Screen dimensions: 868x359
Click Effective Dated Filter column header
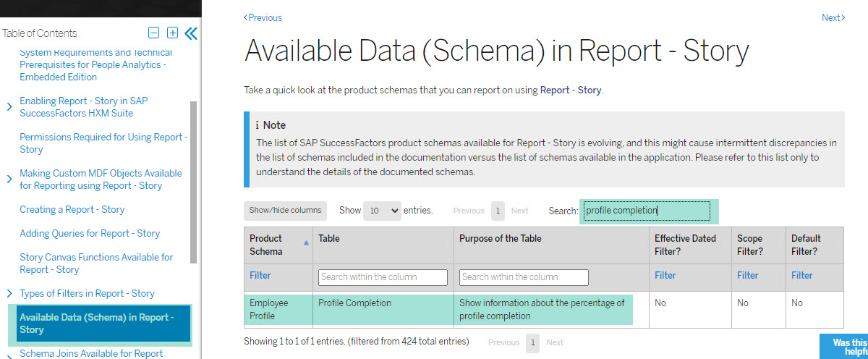pyautogui.click(x=690, y=245)
